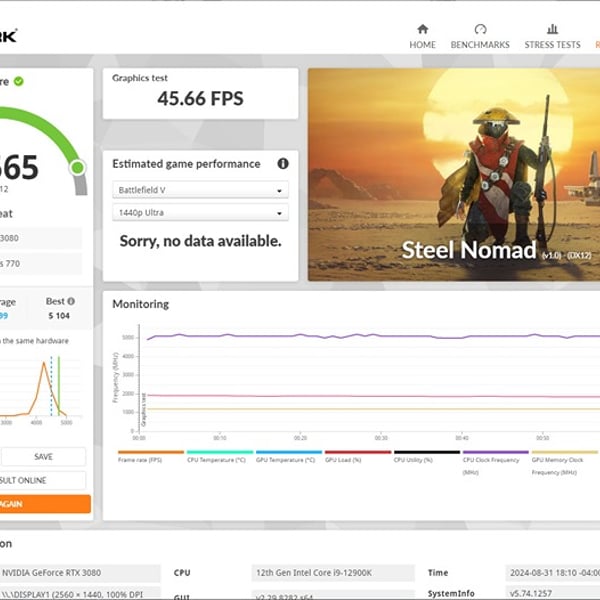Select the NVIDIA GeForce RTX 3080 field
Screen dimensions: 600x600
pyautogui.click(x=80, y=573)
